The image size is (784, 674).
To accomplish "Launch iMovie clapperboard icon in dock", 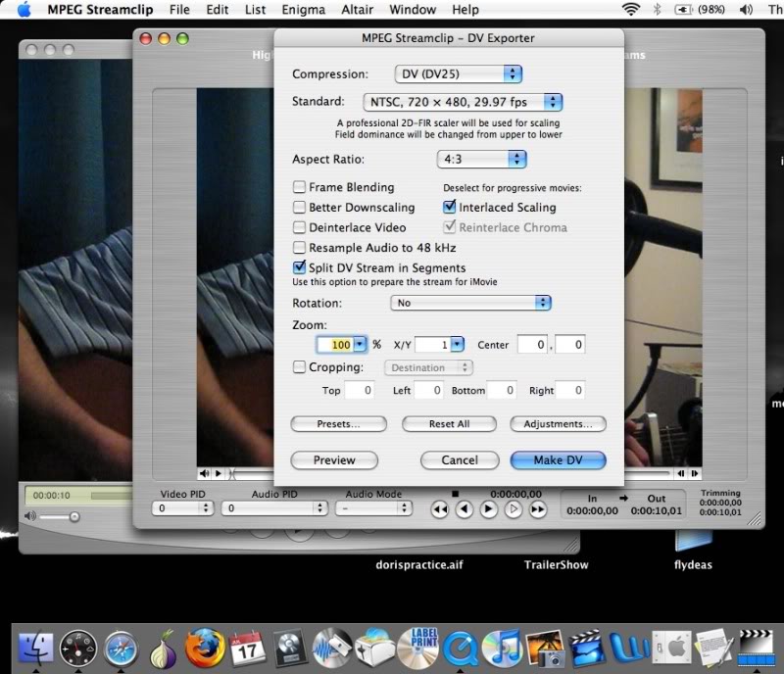I will [588, 649].
